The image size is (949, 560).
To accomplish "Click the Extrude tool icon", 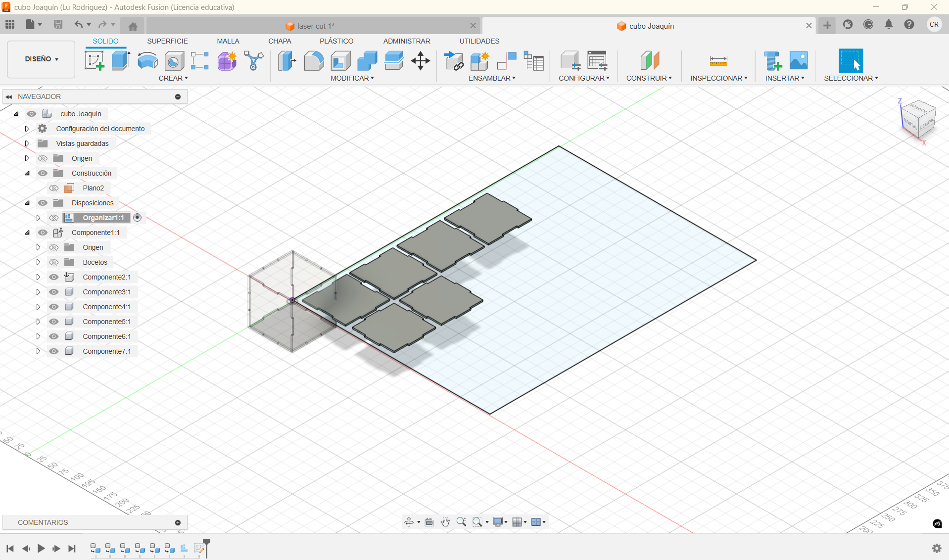I will coord(121,61).
